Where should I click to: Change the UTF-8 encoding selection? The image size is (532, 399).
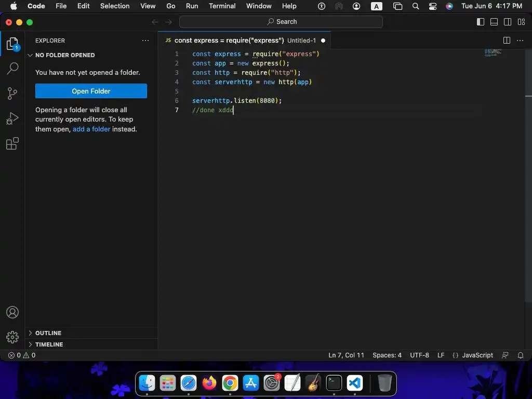point(419,355)
